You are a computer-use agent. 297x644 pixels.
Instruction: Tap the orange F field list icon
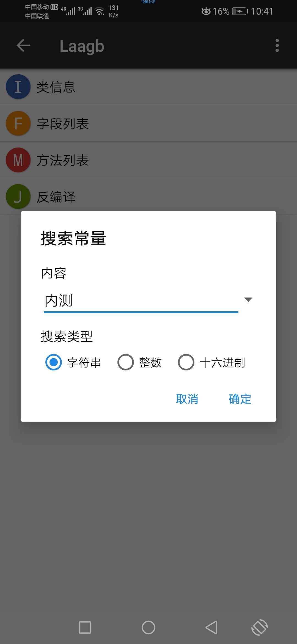click(18, 123)
